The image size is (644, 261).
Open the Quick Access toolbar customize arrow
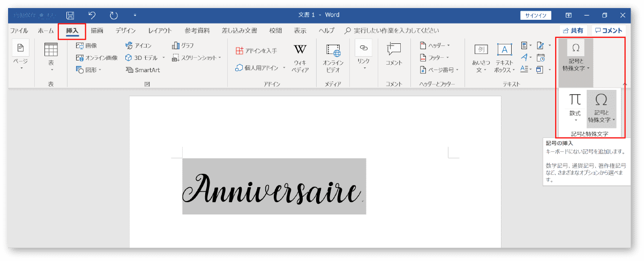pos(135,16)
